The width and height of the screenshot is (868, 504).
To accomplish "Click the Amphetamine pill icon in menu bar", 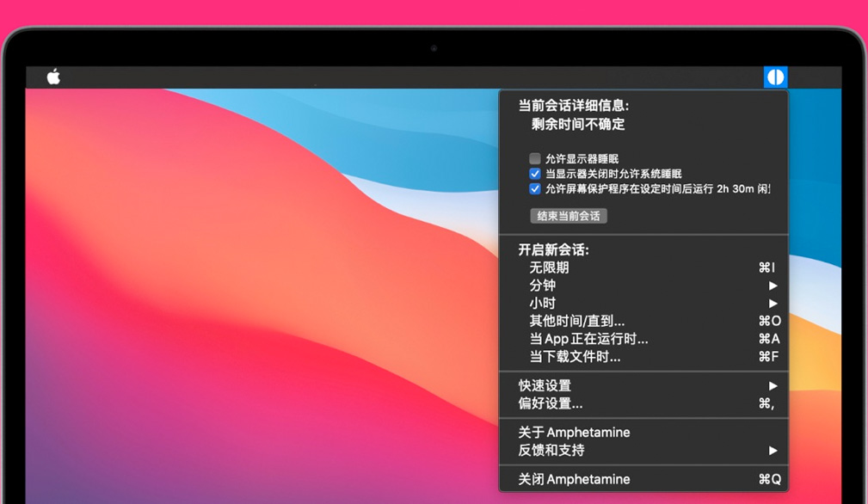I will (775, 77).
